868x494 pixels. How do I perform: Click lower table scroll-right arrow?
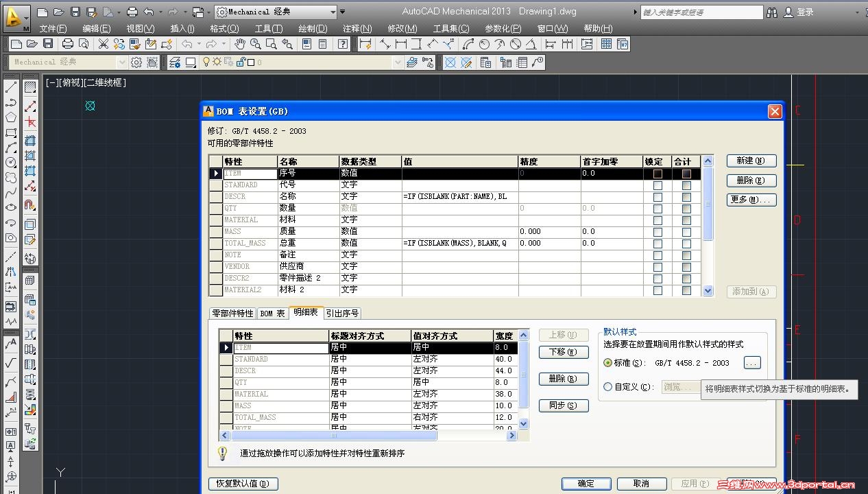[511, 436]
